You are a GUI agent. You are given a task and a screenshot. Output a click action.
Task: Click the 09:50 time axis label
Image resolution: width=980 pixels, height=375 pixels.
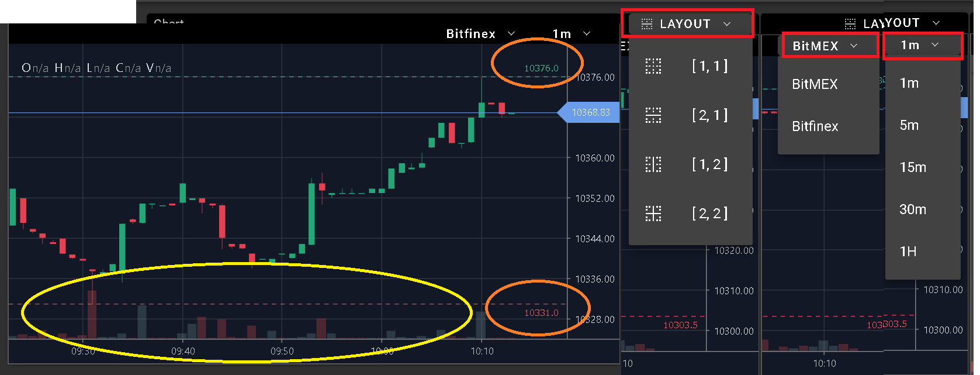282,351
